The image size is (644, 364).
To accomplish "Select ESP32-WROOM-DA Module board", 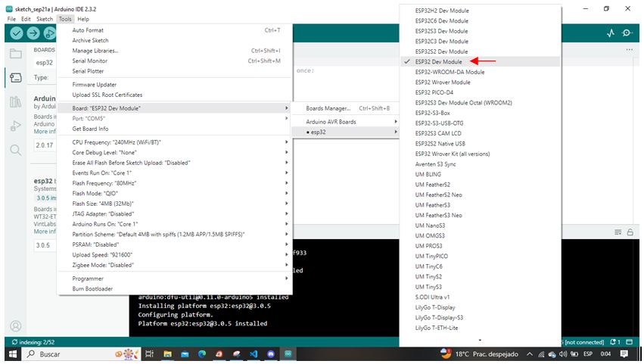I will (480, 72).
